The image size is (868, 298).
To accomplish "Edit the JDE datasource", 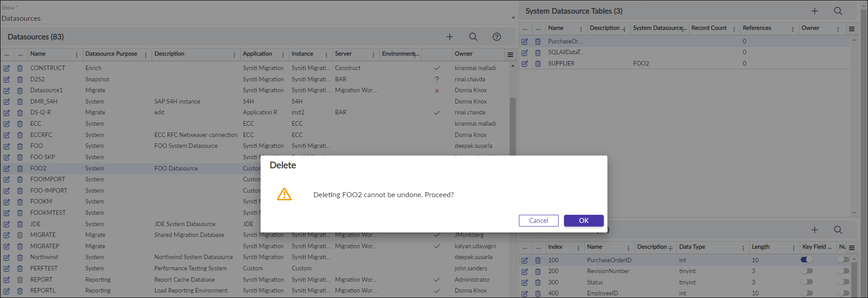I will 7,224.
